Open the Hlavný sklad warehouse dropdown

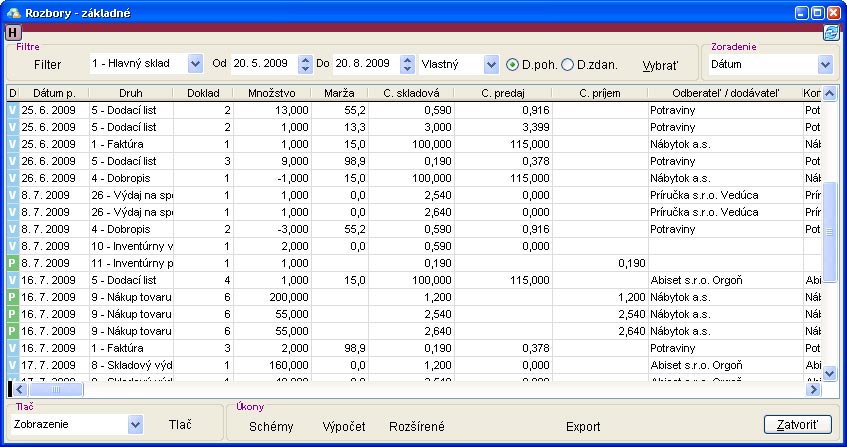[x=195, y=64]
